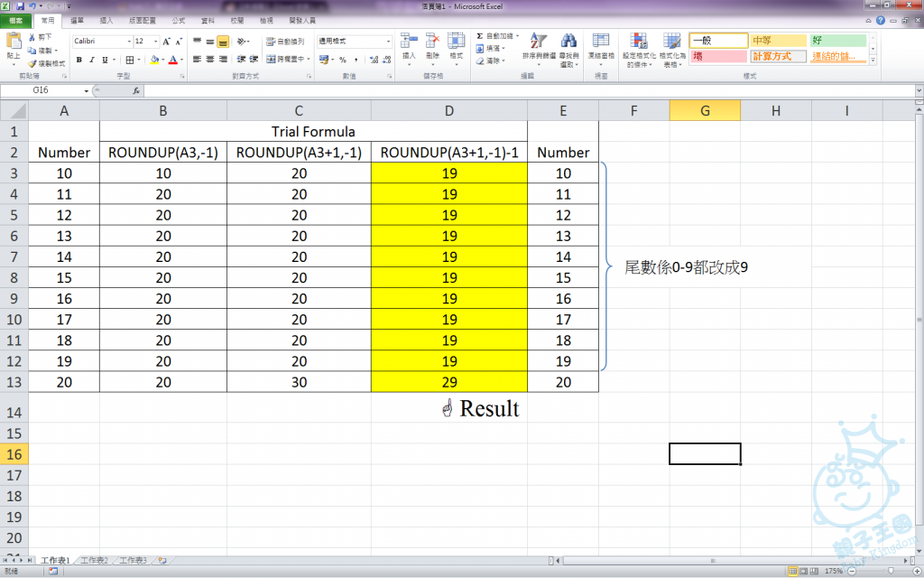Cut selection with the 剪下 scissors icon
924x578 pixels.
coord(41,36)
